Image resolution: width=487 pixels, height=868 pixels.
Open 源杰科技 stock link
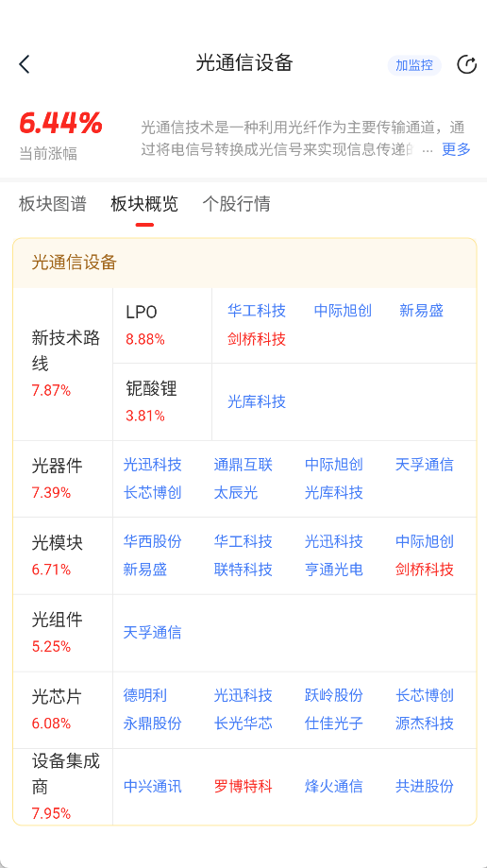[x=425, y=723]
